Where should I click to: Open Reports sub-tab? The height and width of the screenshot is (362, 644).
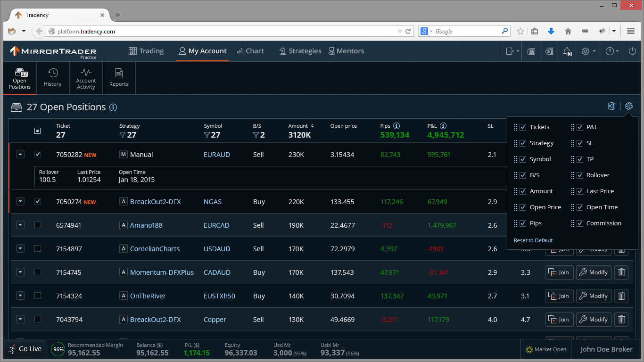(x=119, y=78)
